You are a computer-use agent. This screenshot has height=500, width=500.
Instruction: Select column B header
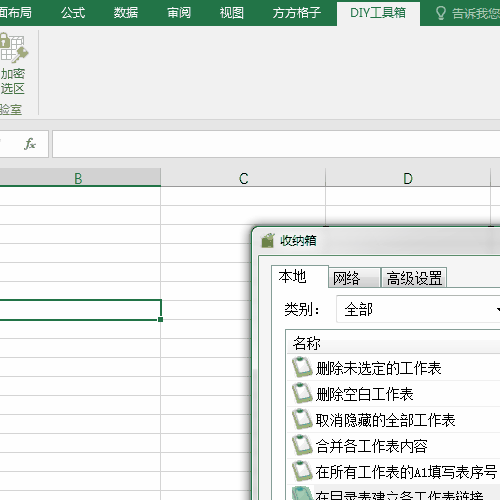[x=80, y=178]
